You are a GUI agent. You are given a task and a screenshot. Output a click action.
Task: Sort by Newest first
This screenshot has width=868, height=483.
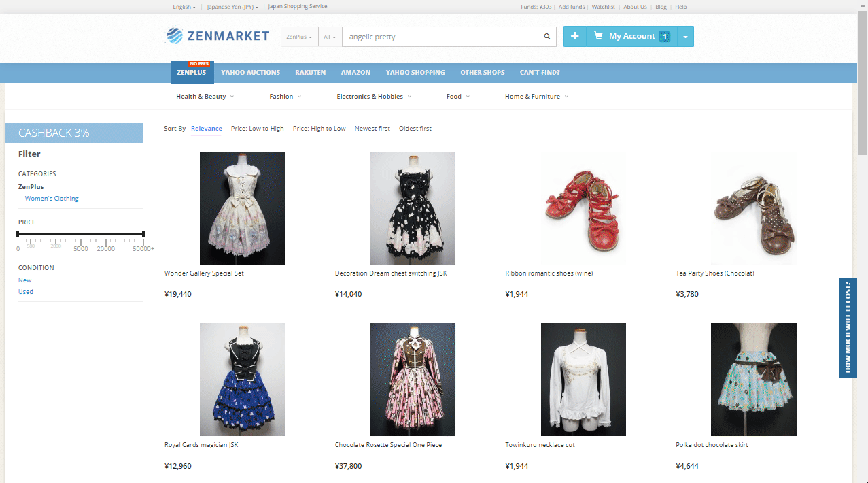coord(372,129)
